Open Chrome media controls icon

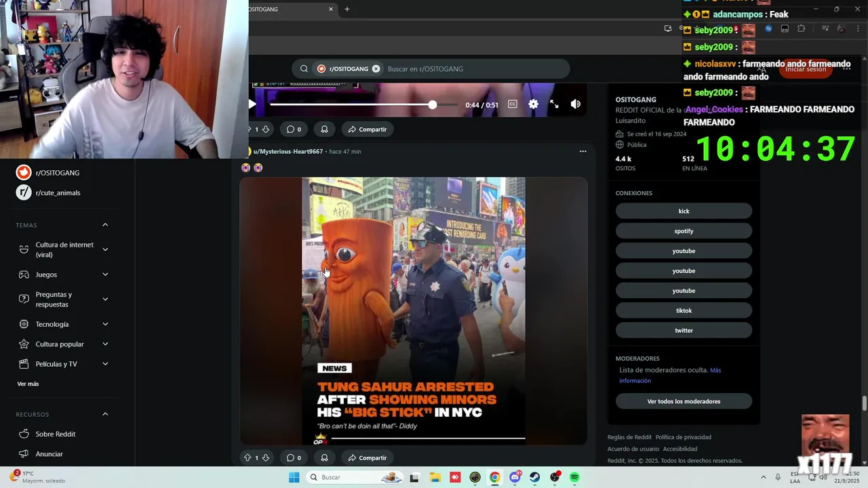(825, 28)
